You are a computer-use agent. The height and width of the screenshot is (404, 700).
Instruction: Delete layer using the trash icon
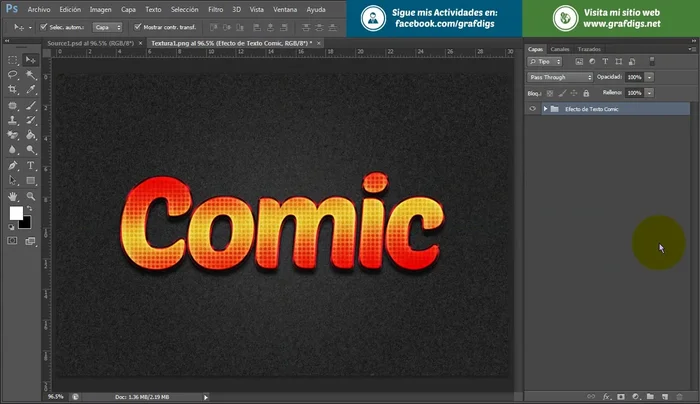tap(678, 397)
